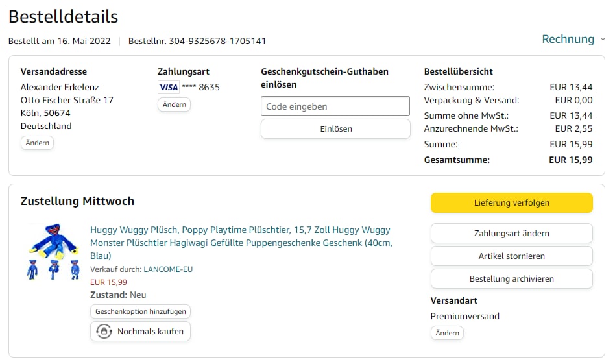Click the Gesamtsumme EUR 15,99 total

click(x=570, y=160)
